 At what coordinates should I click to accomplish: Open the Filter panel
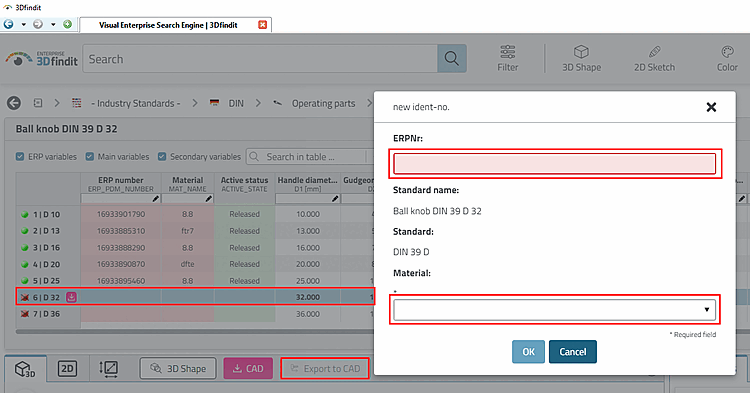tap(507, 58)
